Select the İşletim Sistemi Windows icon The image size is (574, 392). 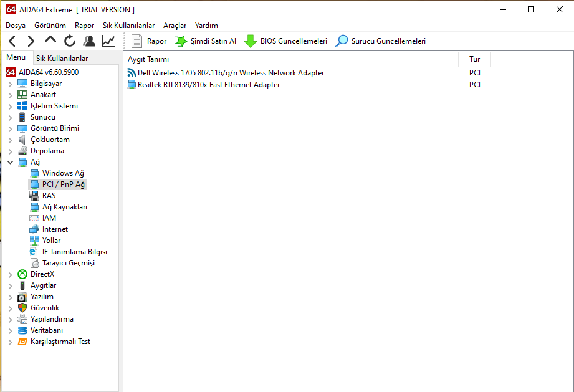(x=22, y=106)
